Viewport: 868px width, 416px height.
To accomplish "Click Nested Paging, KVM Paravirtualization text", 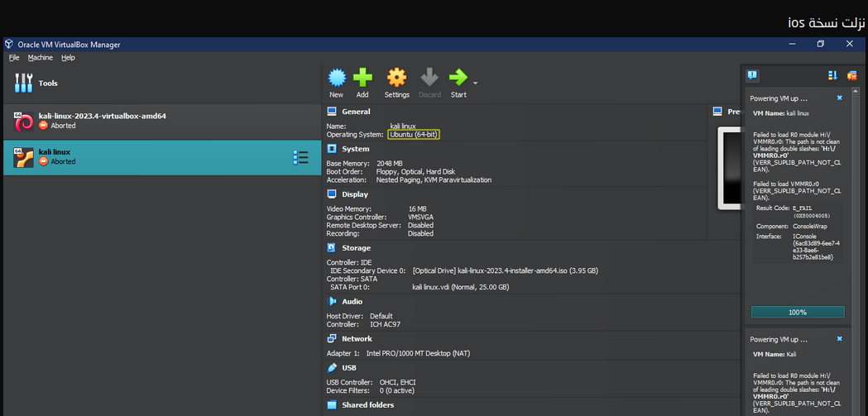I will (434, 179).
